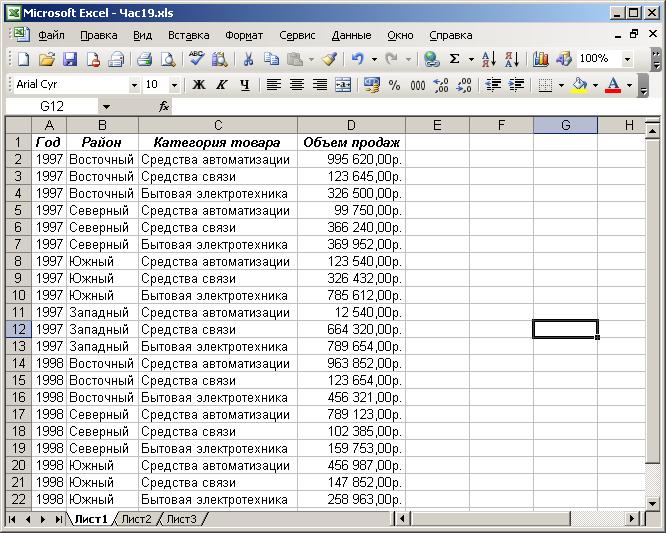Apply red font color A

click(x=612, y=85)
